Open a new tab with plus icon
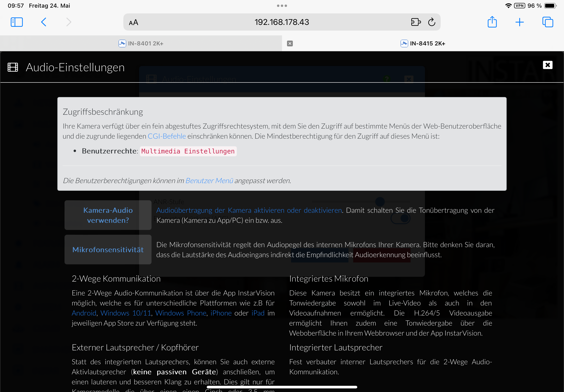Viewport: 564px width, 392px height. click(519, 22)
